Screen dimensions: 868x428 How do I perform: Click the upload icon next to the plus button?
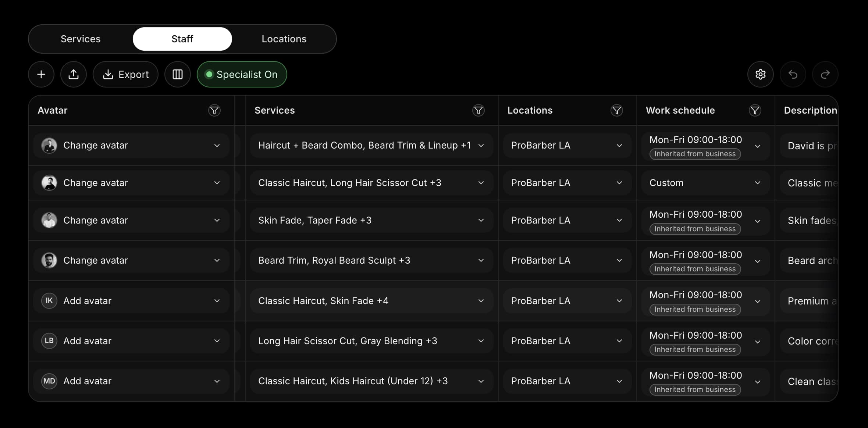[x=74, y=74]
